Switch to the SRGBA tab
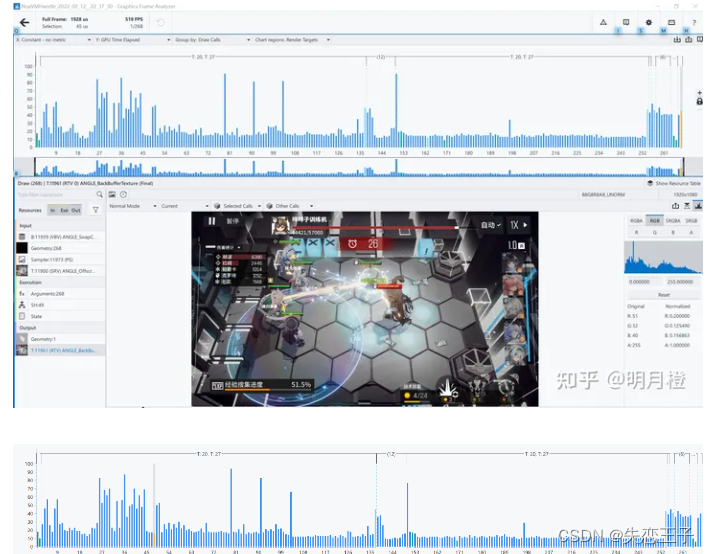 [x=673, y=221]
